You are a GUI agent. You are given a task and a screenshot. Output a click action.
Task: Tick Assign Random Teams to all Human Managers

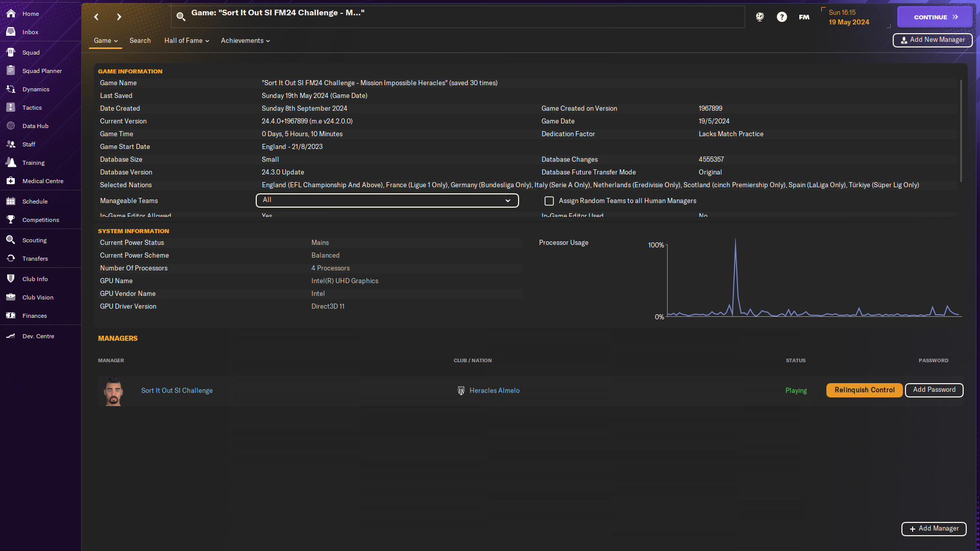(x=549, y=201)
